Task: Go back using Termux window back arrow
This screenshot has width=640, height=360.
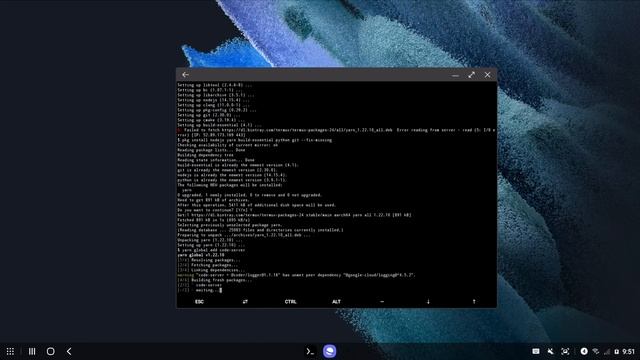Action: [185, 75]
